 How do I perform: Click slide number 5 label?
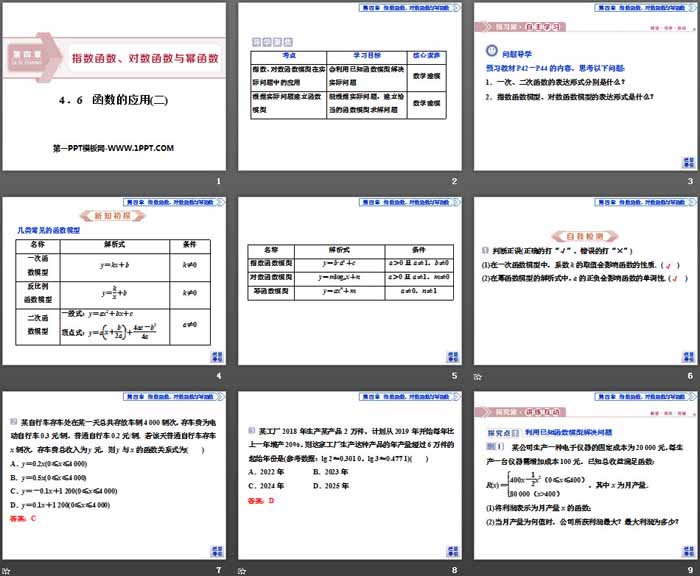tap(454, 376)
